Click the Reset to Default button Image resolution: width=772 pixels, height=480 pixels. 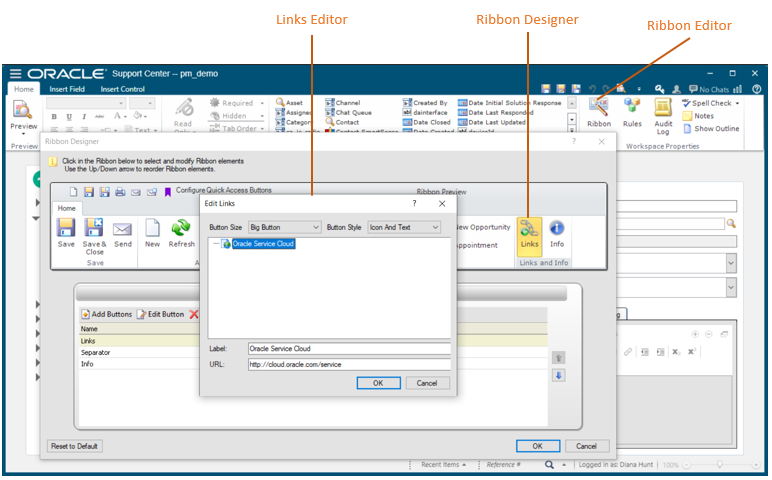pyautogui.click(x=74, y=446)
